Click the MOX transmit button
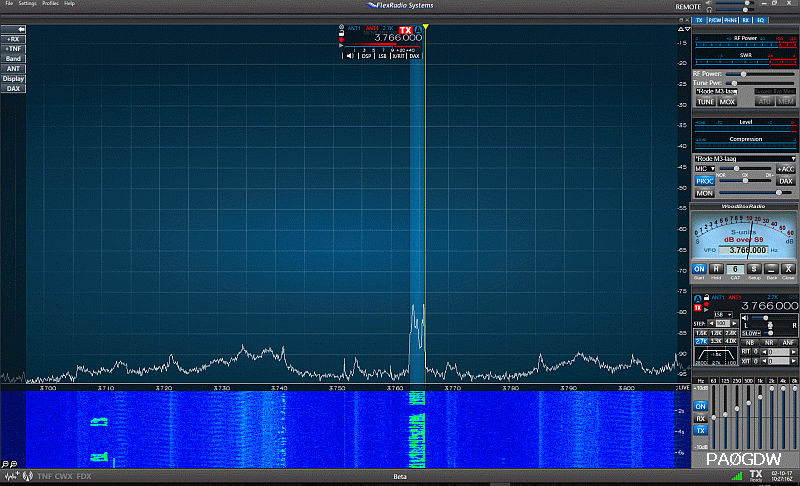This screenshot has width=800, height=486. click(727, 101)
